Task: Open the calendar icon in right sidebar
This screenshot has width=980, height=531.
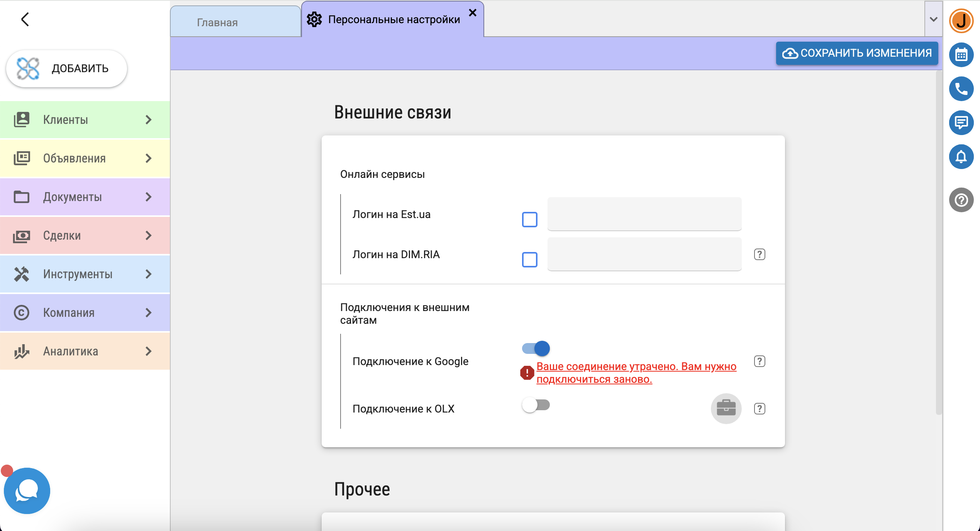Action: 961,55
